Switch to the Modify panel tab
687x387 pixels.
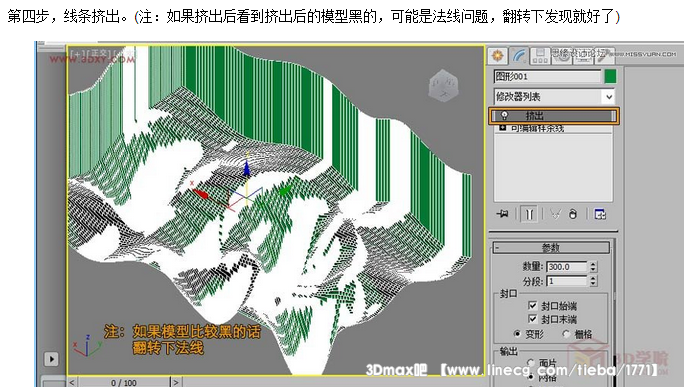[519, 56]
